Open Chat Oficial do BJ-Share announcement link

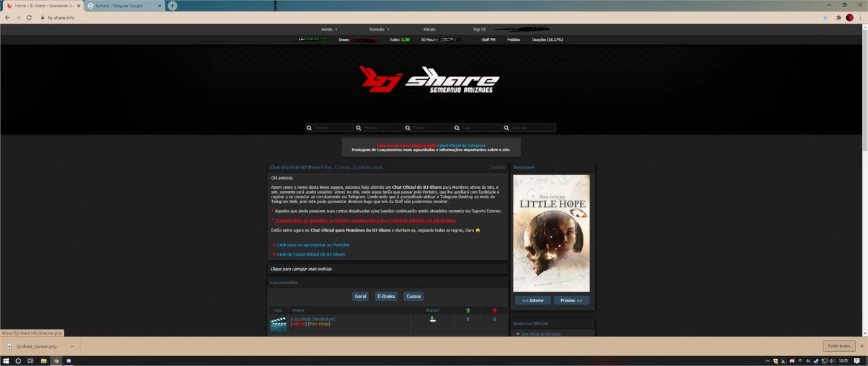[x=541, y=334]
